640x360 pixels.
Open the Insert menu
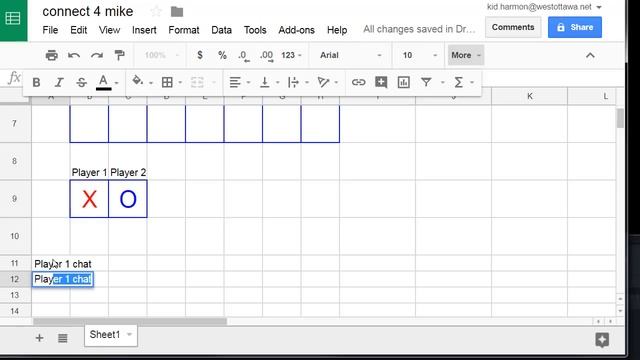[x=144, y=30]
